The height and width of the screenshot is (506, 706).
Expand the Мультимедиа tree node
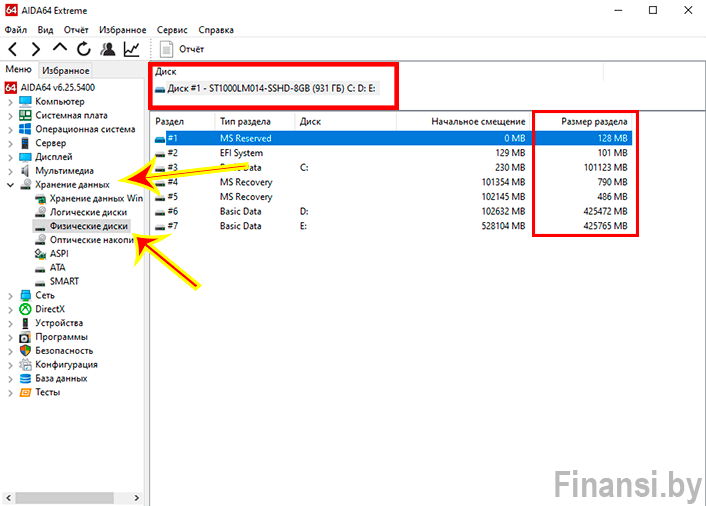point(10,172)
